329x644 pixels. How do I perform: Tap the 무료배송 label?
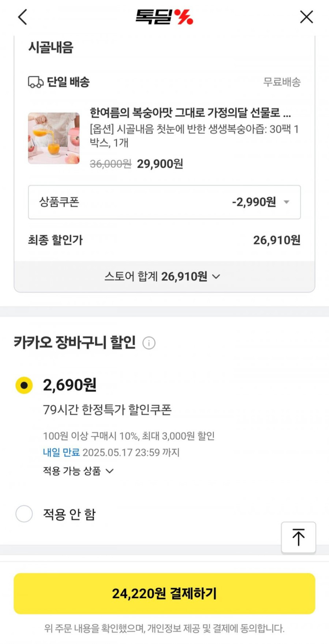(x=282, y=82)
